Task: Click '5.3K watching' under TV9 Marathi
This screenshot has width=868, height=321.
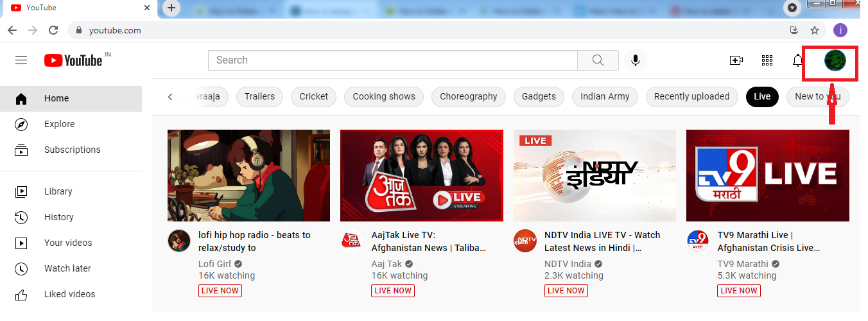Action: click(x=747, y=275)
